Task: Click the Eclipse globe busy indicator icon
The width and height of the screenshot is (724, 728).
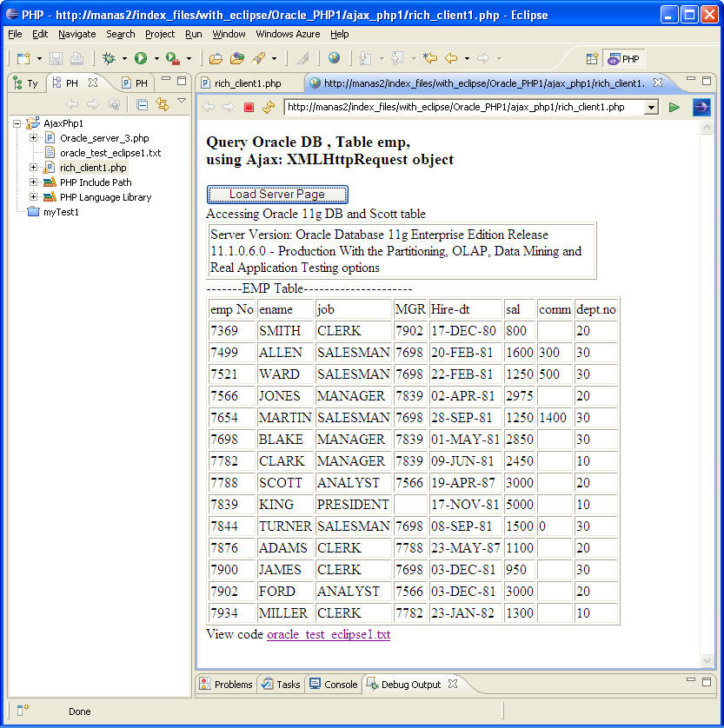Action: (x=701, y=107)
